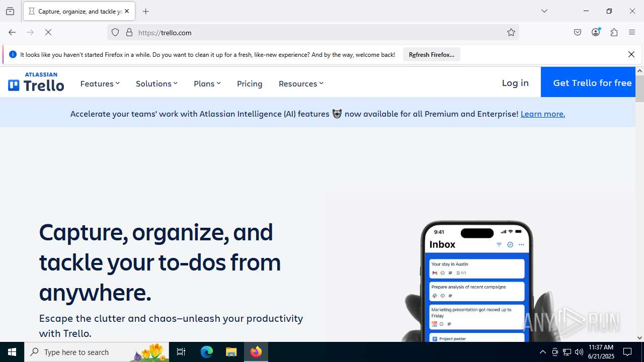Open the Windows Start menu
Screen dimensions: 644x362
click(12, 352)
